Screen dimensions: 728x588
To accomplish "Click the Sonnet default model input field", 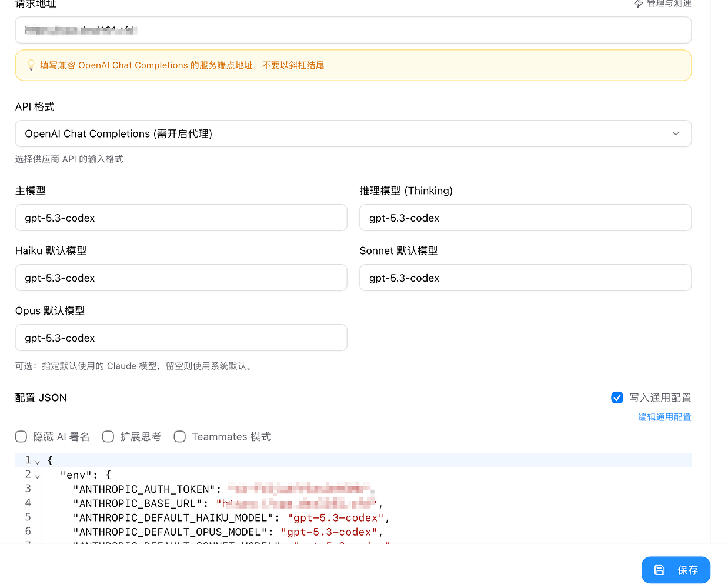I will pyautogui.click(x=525, y=278).
